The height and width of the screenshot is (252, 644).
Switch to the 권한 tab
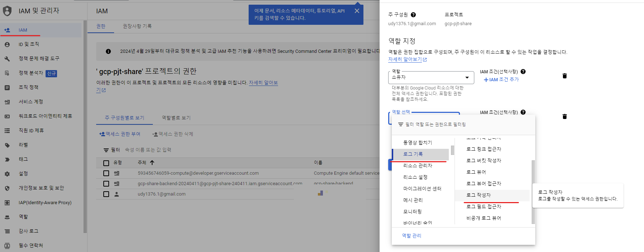point(101,26)
